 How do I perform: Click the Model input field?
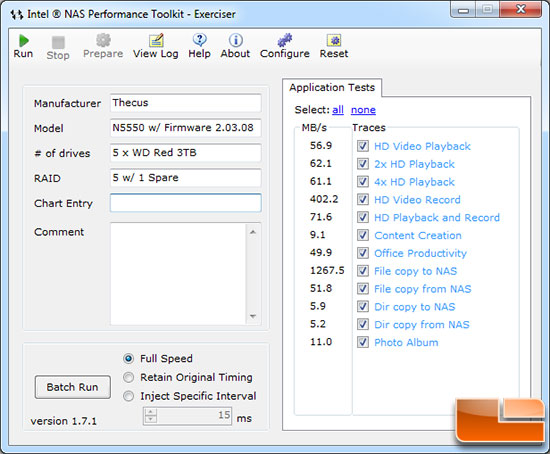pyautogui.click(x=186, y=128)
